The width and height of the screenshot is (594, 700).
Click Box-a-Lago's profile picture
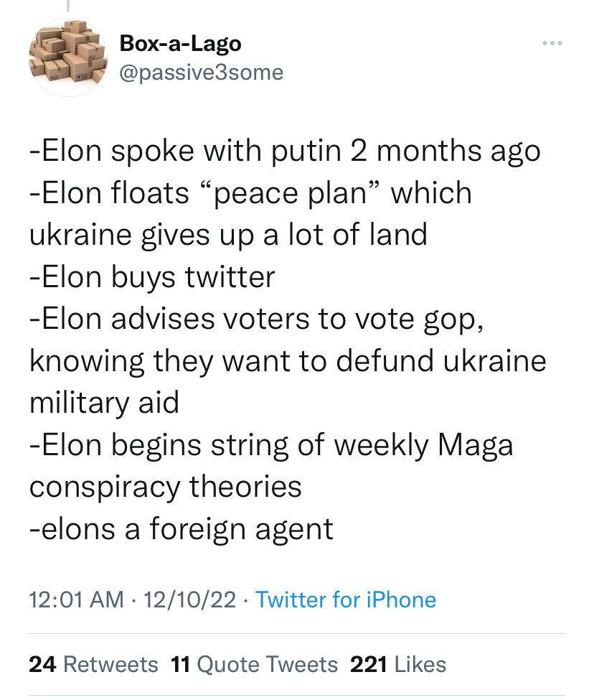coord(67,56)
